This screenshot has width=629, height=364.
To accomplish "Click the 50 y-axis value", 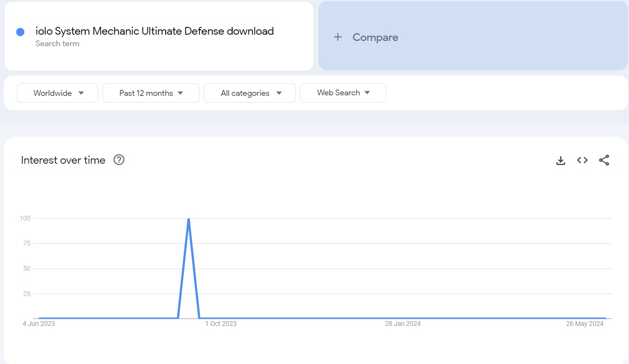I will [x=26, y=268].
